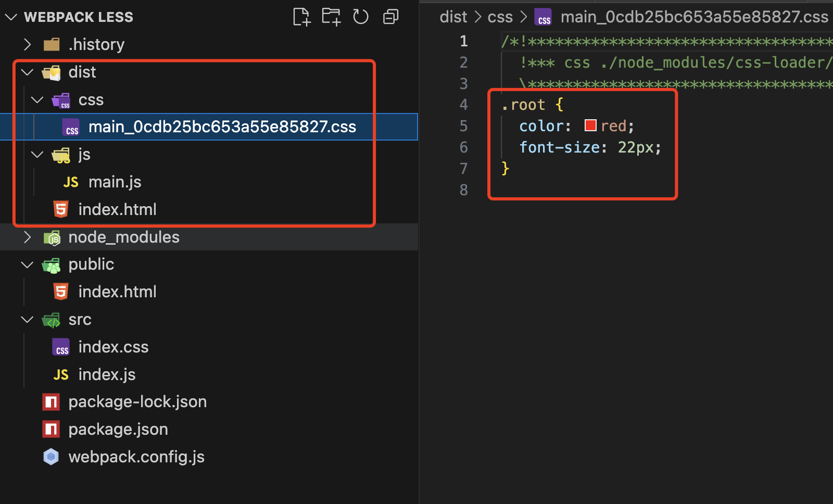Viewport: 833px width, 504px height.
Task: Refresh the Explorer view
Action: [361, 16]
